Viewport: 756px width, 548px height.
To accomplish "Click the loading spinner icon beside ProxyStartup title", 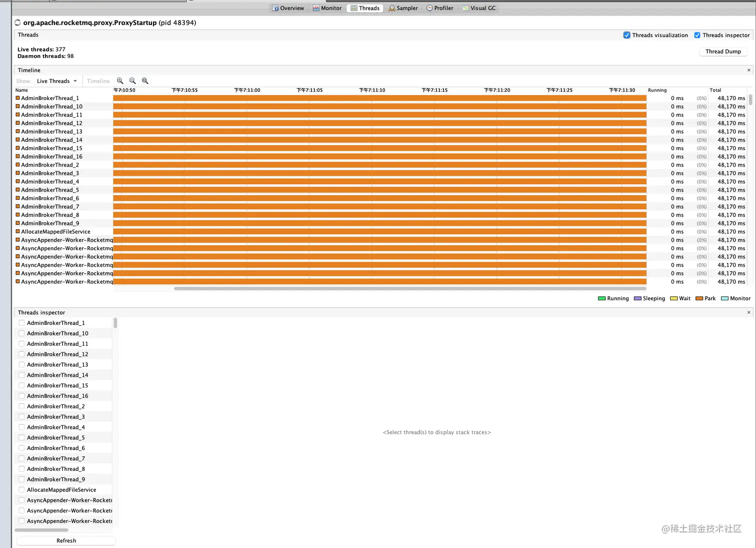I will pos(18,23).
